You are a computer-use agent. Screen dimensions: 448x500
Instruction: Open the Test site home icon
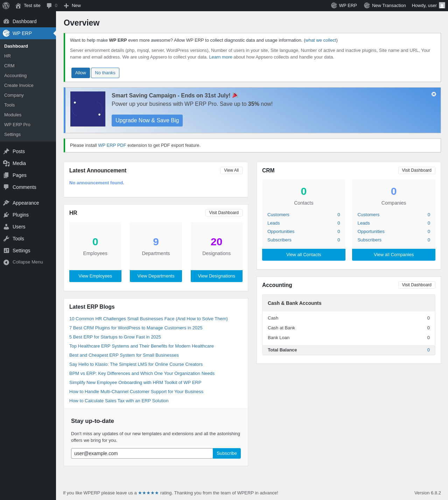(x=18, y=6)
